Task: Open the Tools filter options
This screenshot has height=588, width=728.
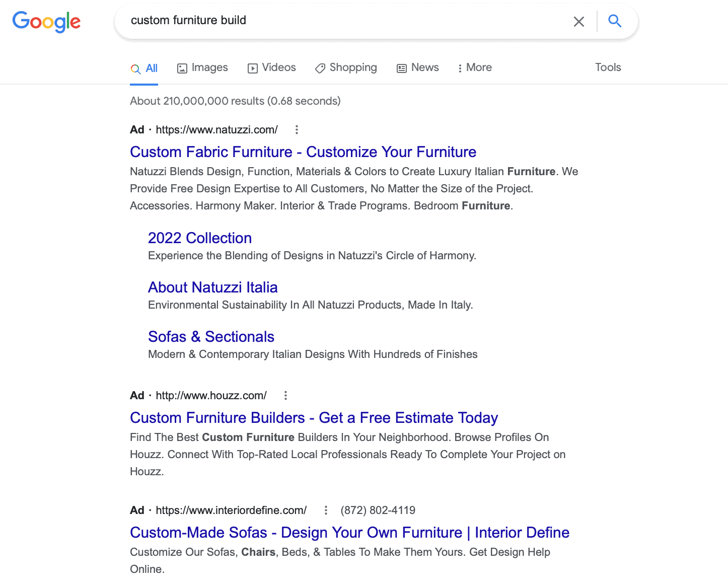Action: pyautogui.click(x=608, y=67)
